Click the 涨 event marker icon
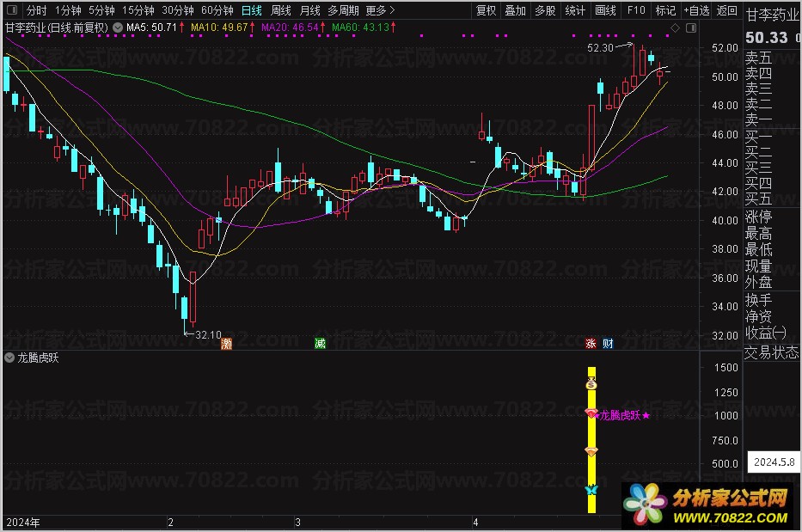This screenshot has height=532, width=802. 591,343
